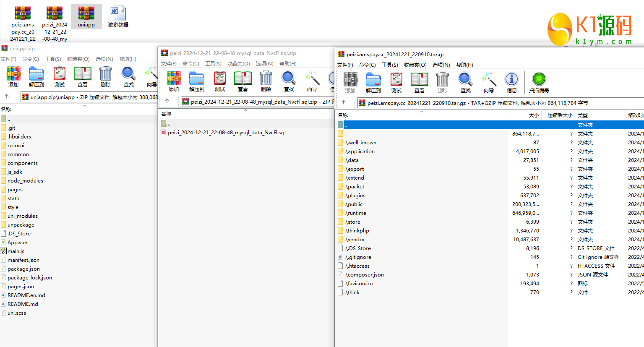Click the Wizard wand icon in the tar.gz window
Screen dimensions: 644x347
(488, 82)
